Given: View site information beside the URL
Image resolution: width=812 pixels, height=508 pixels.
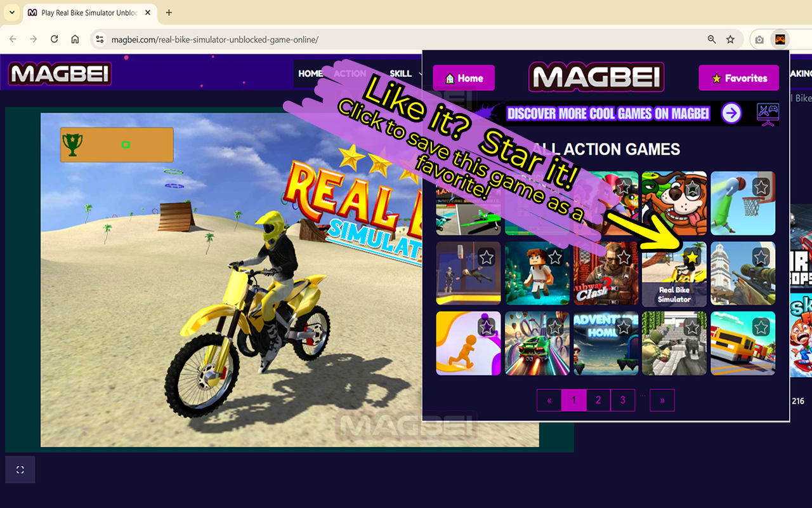Looking at the screenshot, I should pos(99,39).
